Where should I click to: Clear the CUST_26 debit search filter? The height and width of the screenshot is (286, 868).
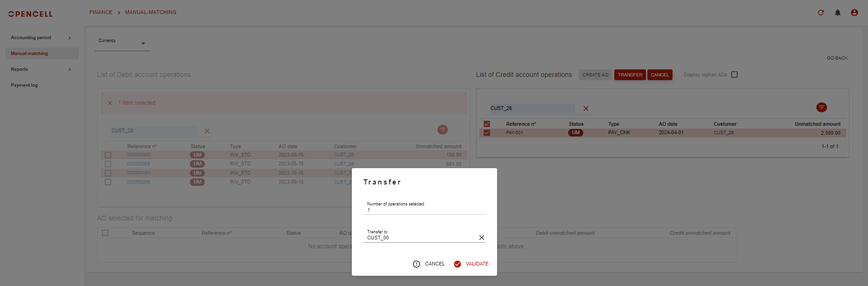[x=207, y=131]
